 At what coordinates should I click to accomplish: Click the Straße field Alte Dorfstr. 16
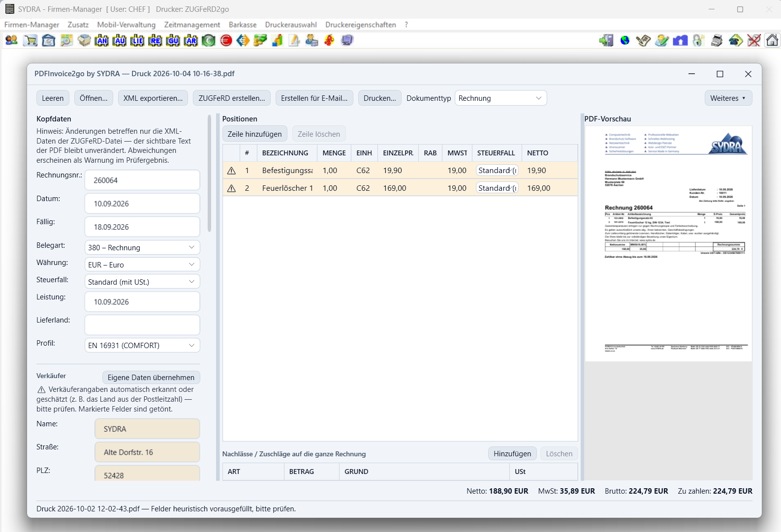(x=147, y=452)
